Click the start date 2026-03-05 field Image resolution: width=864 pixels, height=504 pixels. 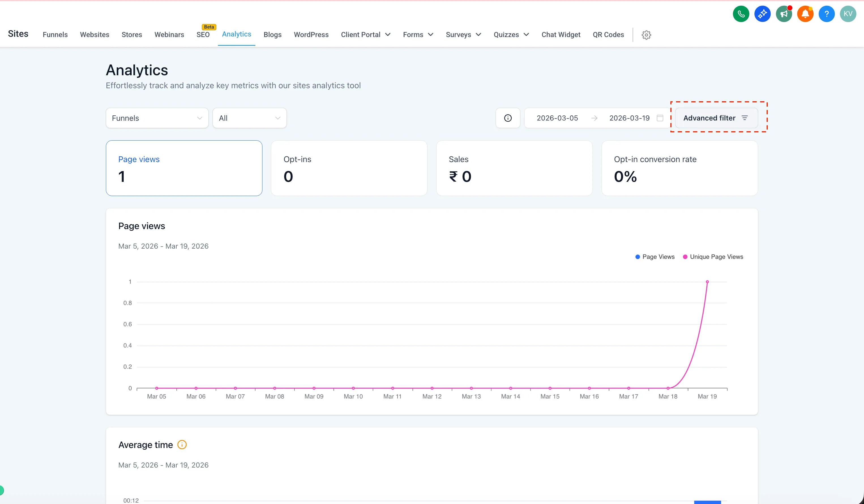click(557, 118)
